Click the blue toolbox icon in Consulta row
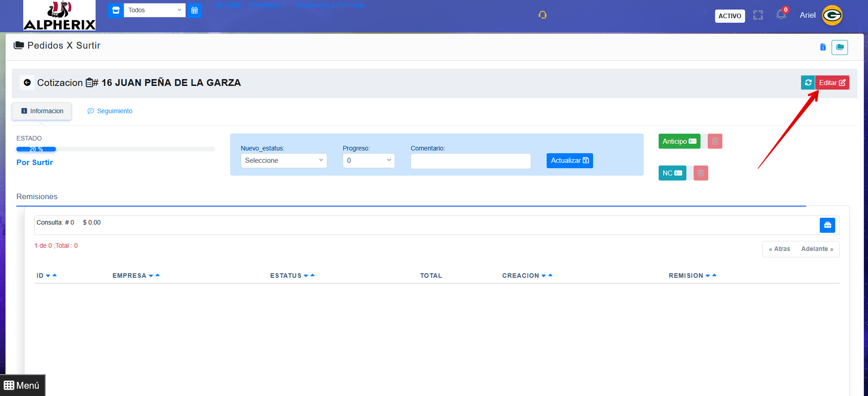This screenshot has width=868, height=396. point(827,225)
